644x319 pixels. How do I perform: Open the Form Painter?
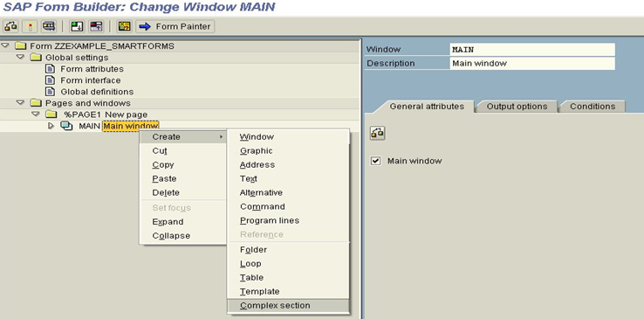175,26
